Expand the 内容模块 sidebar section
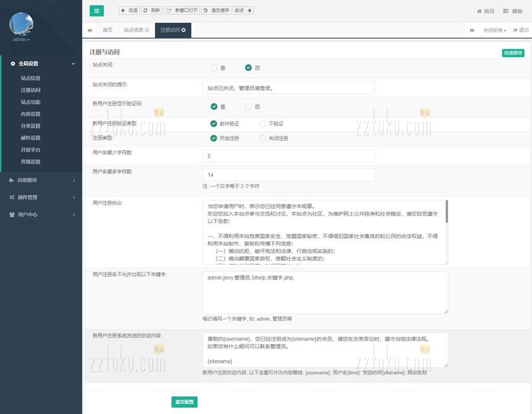The width and height of the screenshot is (532, 414). pos(40,180)
